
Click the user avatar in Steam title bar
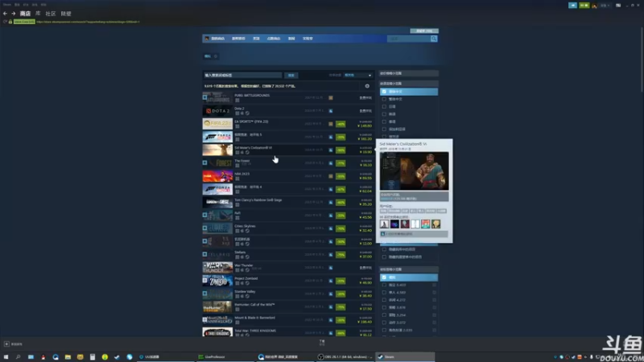tap(594, 6)
